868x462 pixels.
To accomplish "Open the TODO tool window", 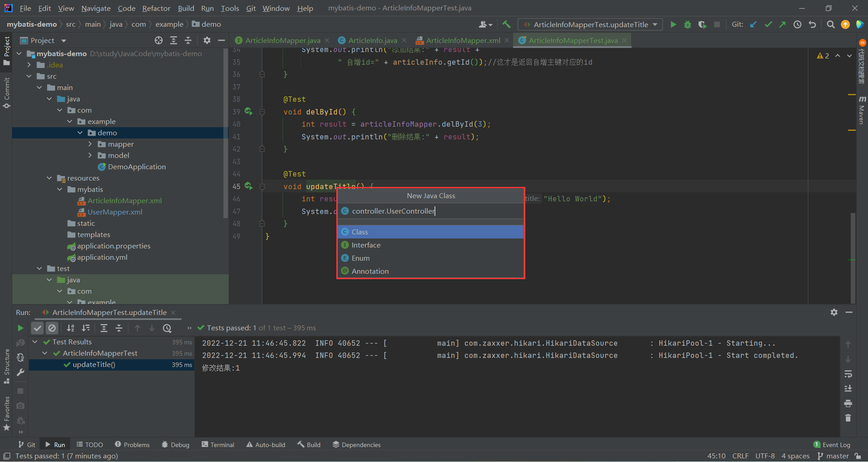I will 90,445.
